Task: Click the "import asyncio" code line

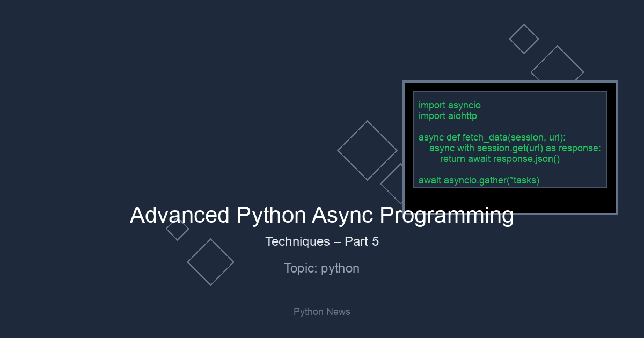Action: click(449, 105)
